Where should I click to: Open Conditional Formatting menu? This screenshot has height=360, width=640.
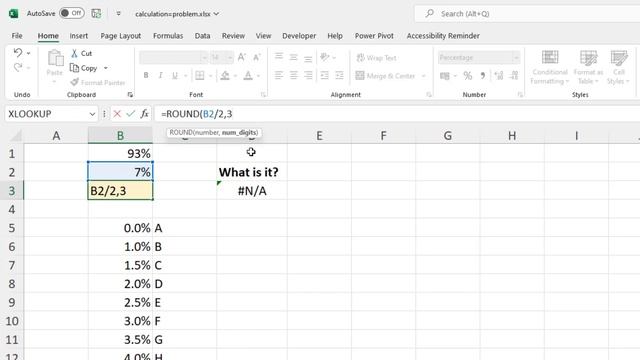[x=549, y=67]
